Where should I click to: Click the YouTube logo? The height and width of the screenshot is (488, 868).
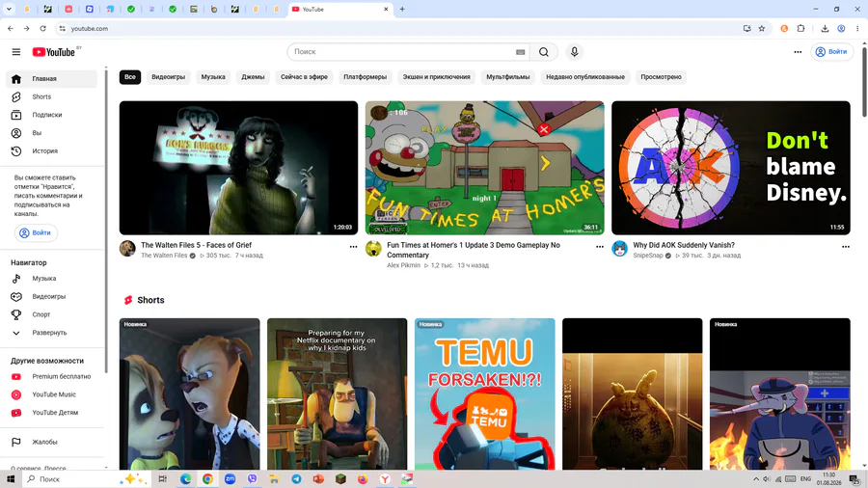tap(54, 51)
